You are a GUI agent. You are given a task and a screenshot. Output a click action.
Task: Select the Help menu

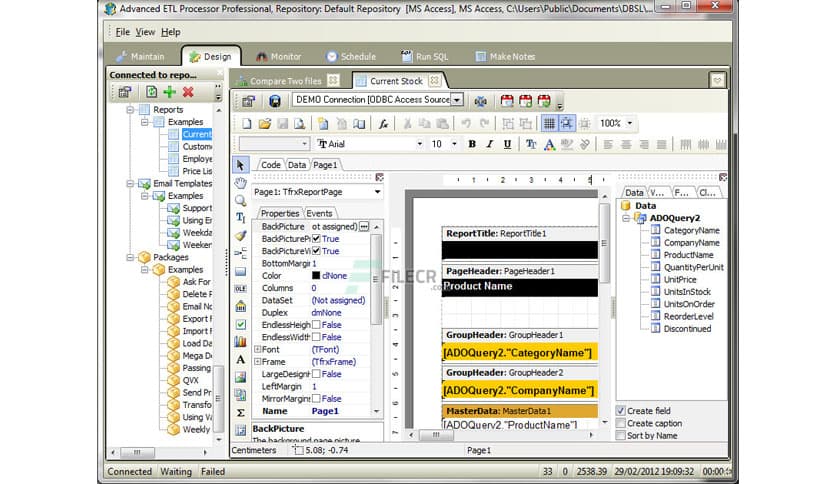171,32
